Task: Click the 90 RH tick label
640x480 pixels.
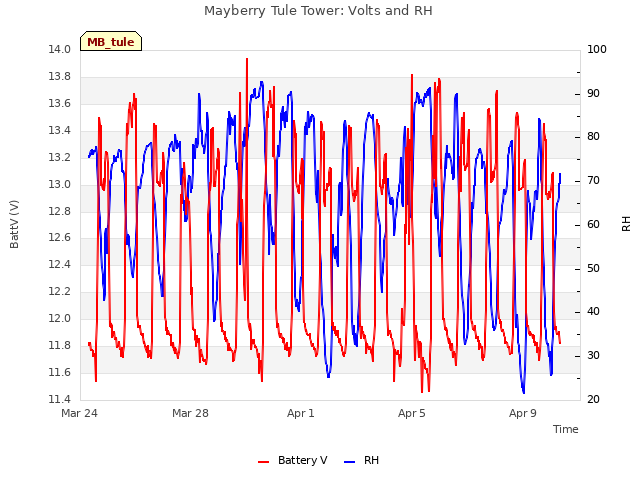Action: (593, 93)
